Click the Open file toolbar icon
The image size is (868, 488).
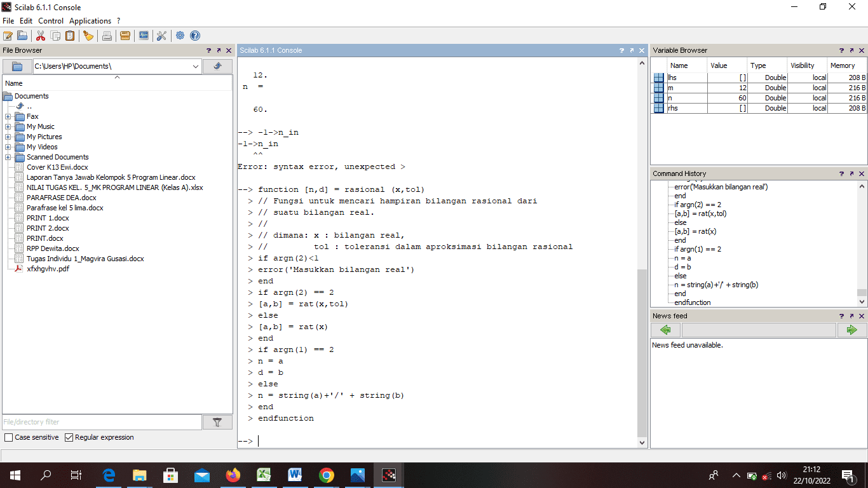click(x=22, y=36)
